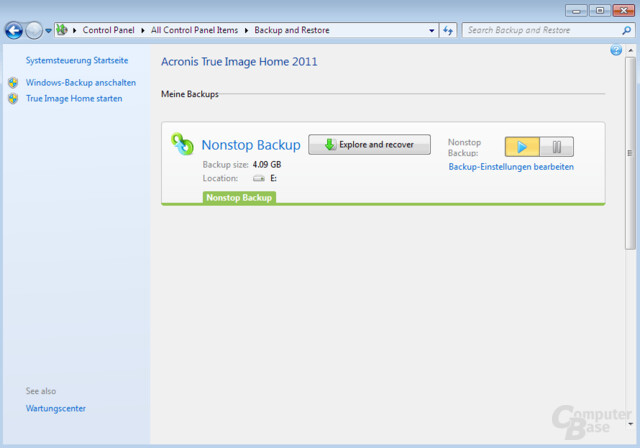Expand the arrow after Control Panel breadcrumb
Image resolution: width=640 pixels, height=448 pixels.
143,30
